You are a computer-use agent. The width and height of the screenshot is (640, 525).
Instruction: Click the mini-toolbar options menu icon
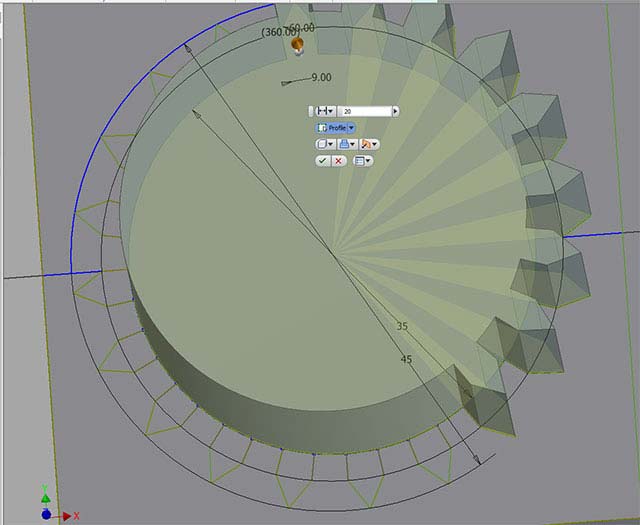[360, 161]
